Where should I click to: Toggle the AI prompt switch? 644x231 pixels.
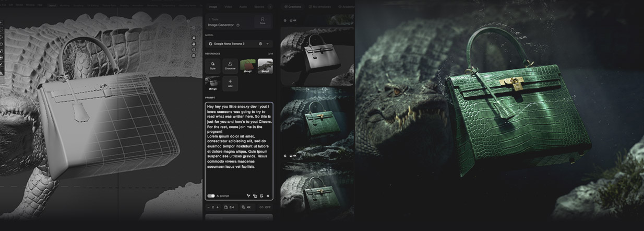[211, 196]
